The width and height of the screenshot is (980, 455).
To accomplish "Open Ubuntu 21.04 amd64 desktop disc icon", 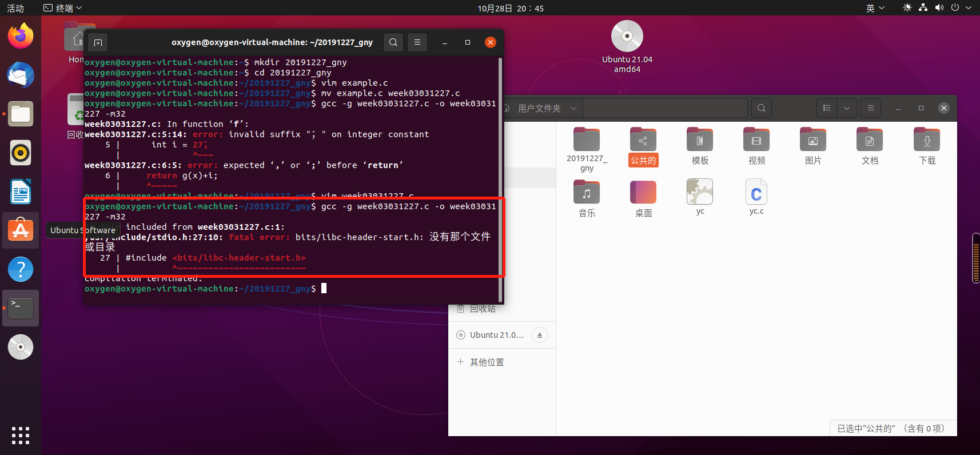I will pos(627,46).
